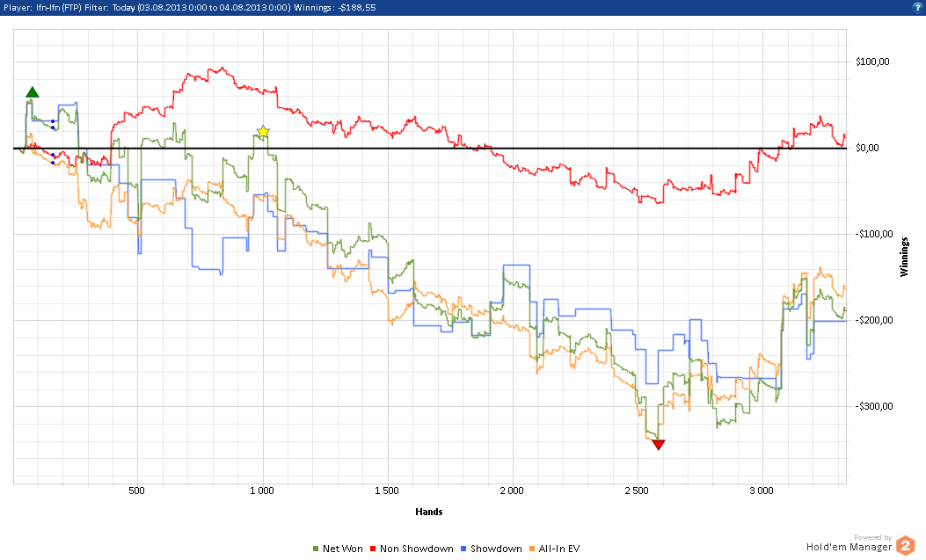Click the 2 000 hands axis tick label
The image size is (926, 560).
(x=511, y=490)
